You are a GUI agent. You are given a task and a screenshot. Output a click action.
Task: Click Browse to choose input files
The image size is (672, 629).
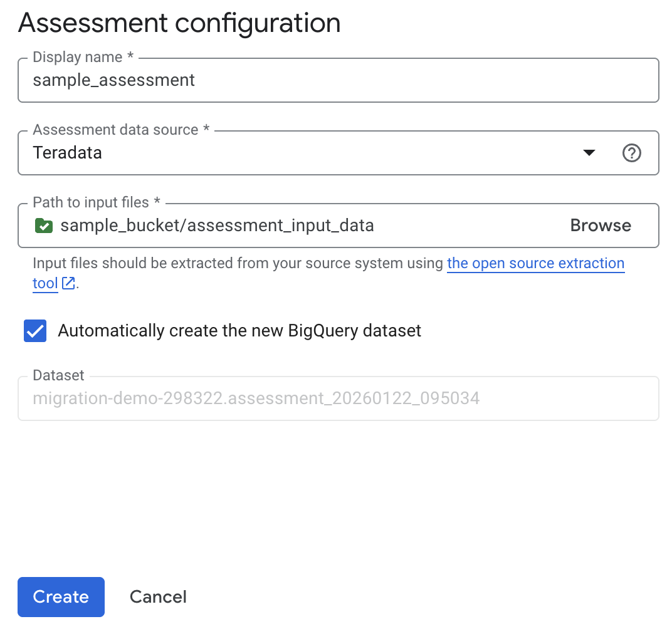click(x=600, y=226)
